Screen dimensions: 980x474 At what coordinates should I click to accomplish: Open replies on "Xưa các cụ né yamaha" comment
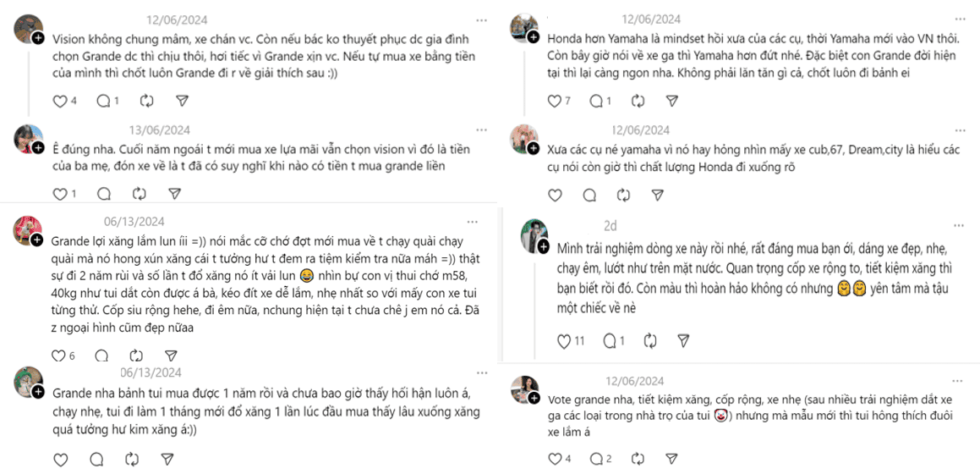pyautogui.click(x=589, y=195)
